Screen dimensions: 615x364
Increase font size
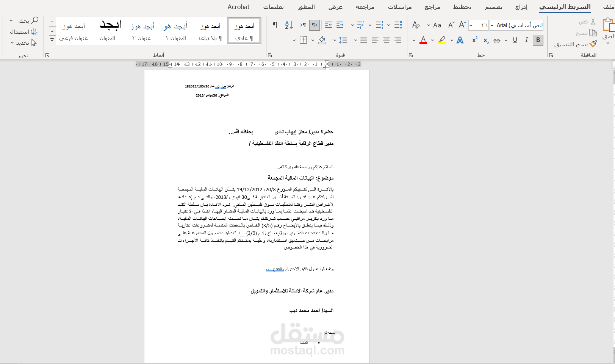tap(462, 25)
